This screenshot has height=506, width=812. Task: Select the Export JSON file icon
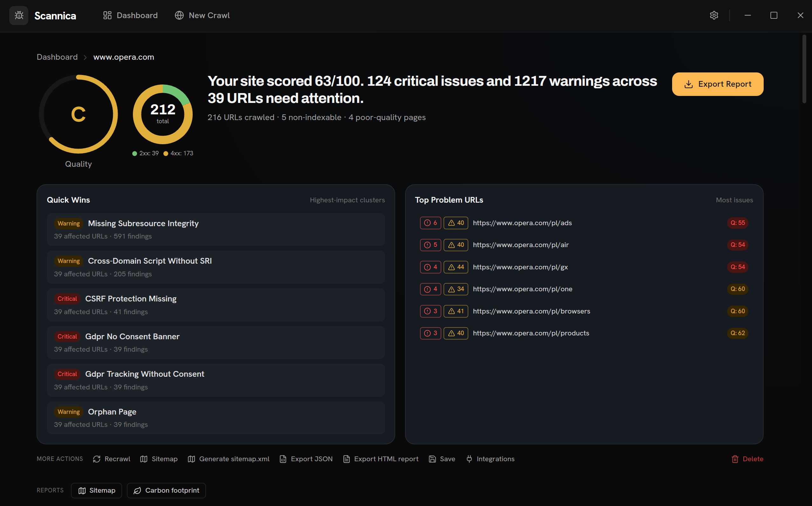[x=283, y=459]
